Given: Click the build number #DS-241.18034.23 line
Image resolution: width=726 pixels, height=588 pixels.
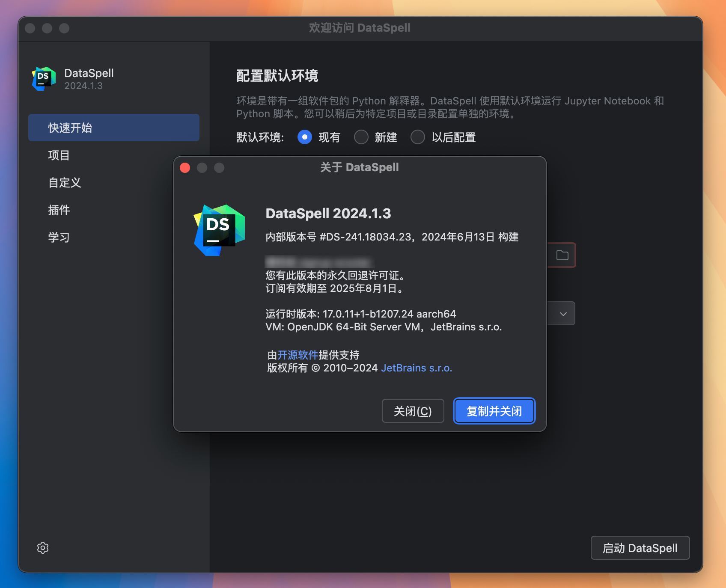Looking at the screenshot, I should tap(392, 237).
